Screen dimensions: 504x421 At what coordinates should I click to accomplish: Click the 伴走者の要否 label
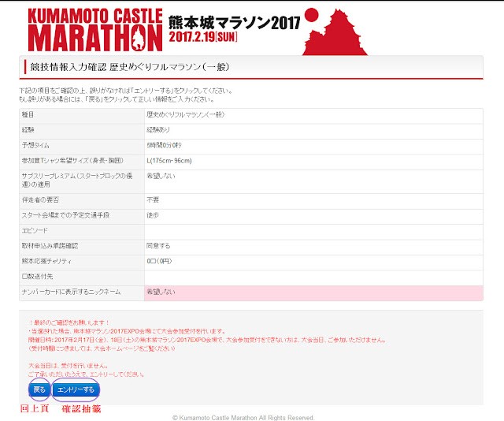[x=40, y=200]
